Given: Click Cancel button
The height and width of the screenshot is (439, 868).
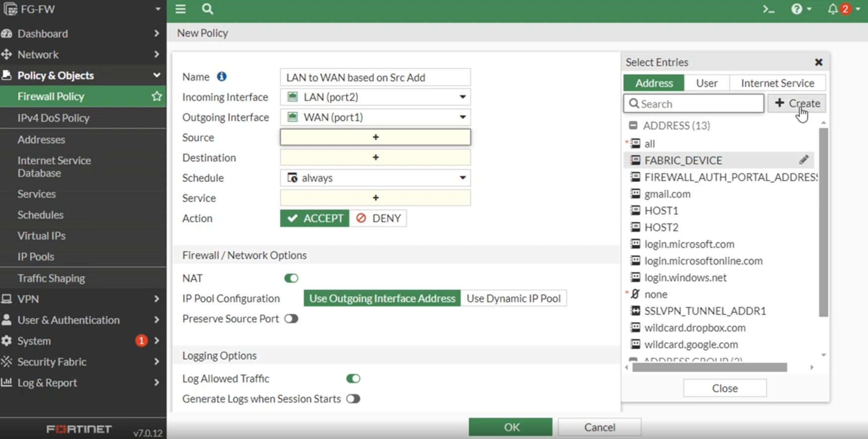Looking at the screenshot, I should click(x=599, y=427).
